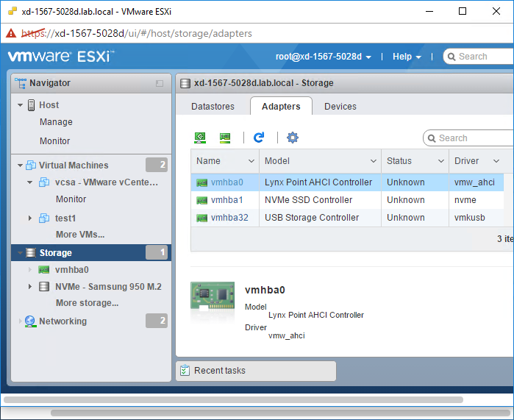
Task: Click the More VMs... link
Action: click(80, 235)
